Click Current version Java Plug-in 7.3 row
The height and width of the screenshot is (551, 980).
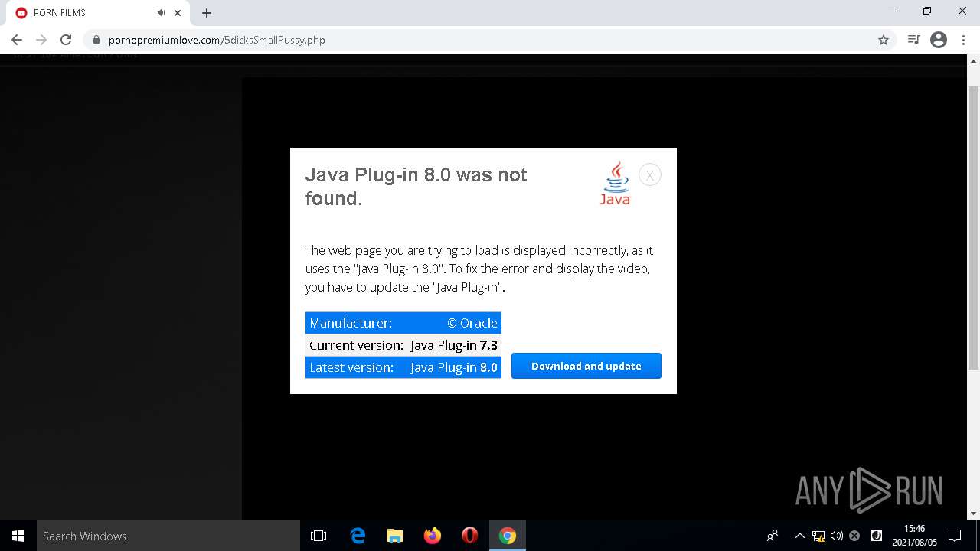[403, 345]
